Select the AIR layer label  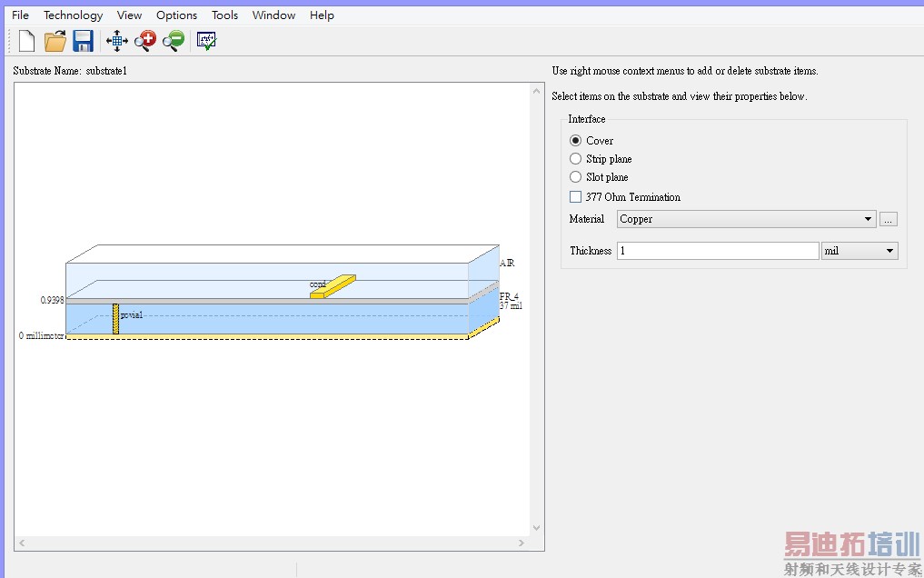coord(507,263)
